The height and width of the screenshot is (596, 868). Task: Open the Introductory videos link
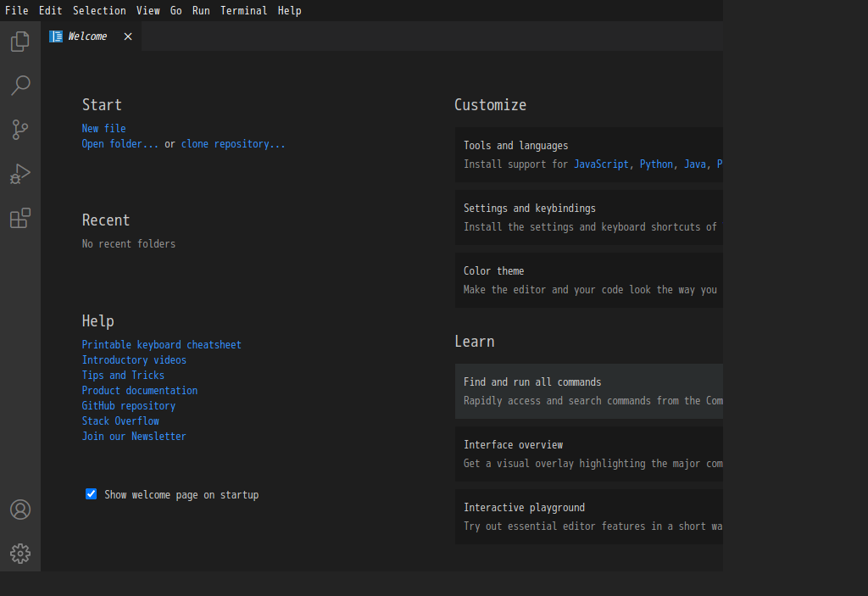coord(134,360)
